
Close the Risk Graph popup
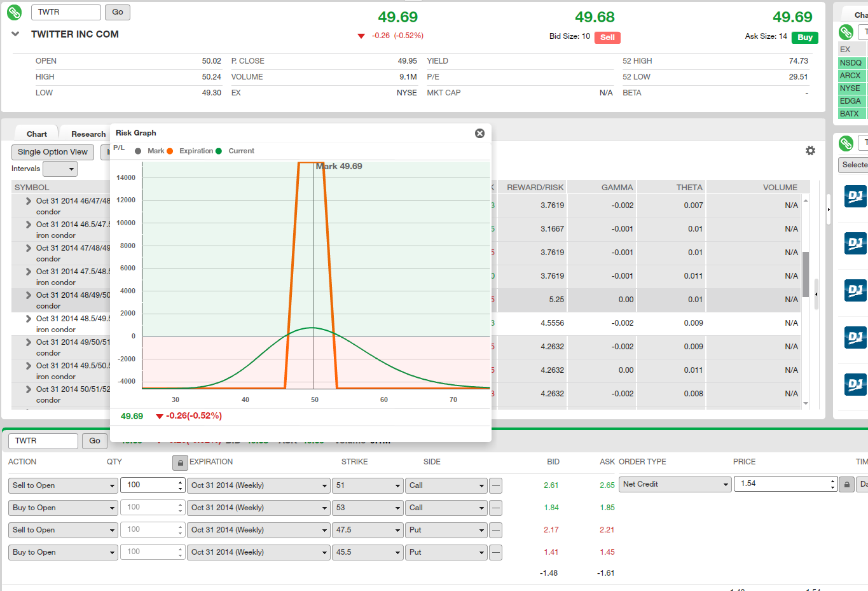pos(479,133)
